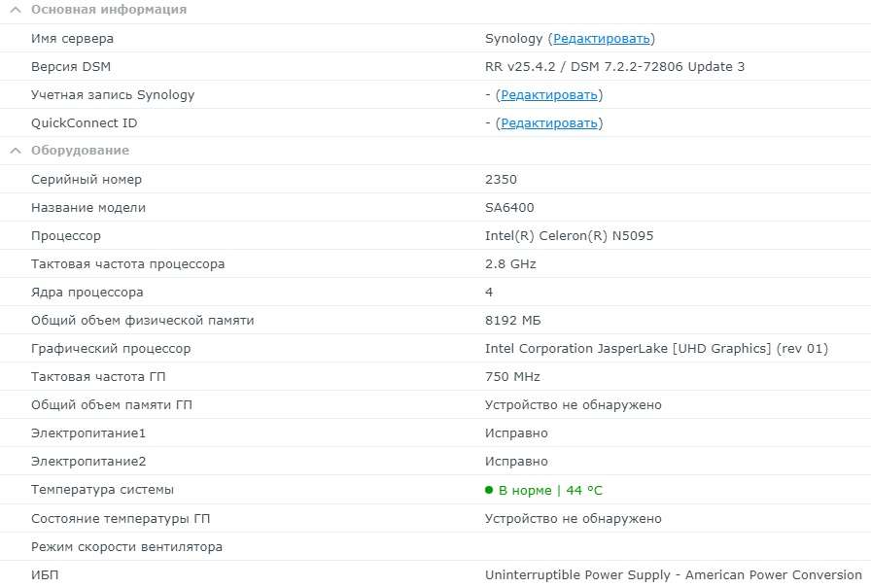Click the Исправно status of Электропитание2
871x588 pixels.
pyautogui.click(x=516, y=462)
